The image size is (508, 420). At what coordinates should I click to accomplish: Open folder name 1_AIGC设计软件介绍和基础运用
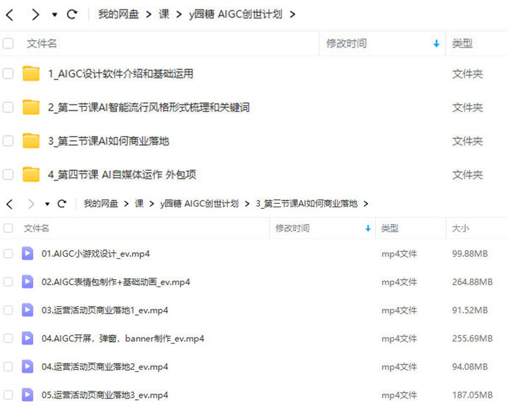121,74
